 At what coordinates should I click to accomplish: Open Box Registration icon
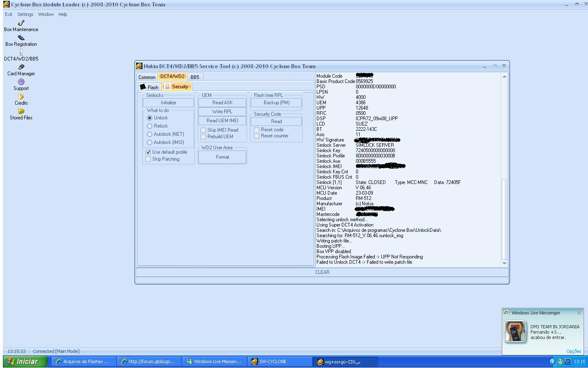pos(21,38)
